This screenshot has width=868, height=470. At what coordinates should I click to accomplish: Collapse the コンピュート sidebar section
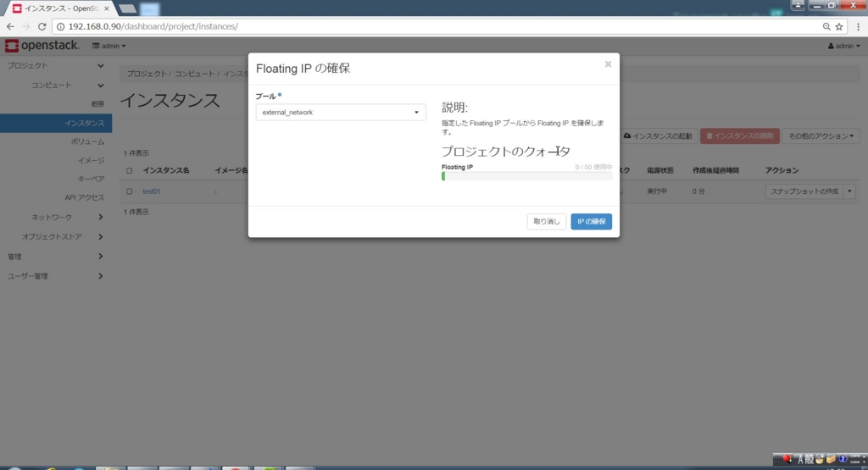[x=55, y=86]
